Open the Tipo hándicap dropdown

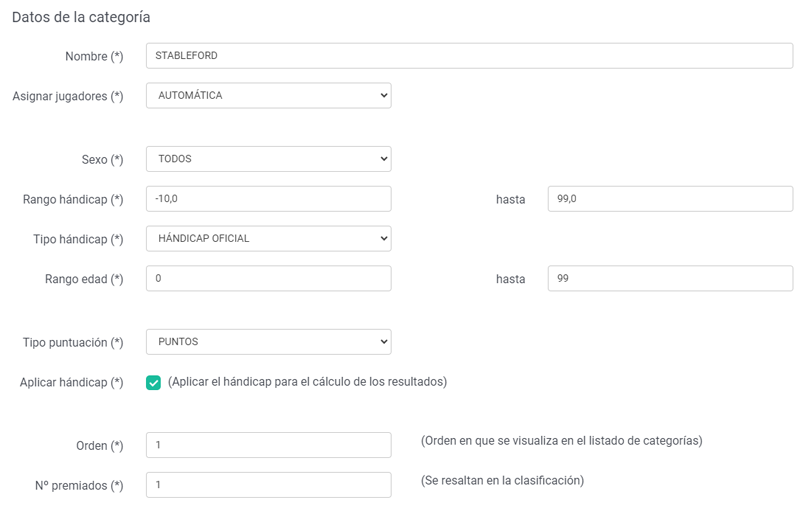[x=269, y=238]
